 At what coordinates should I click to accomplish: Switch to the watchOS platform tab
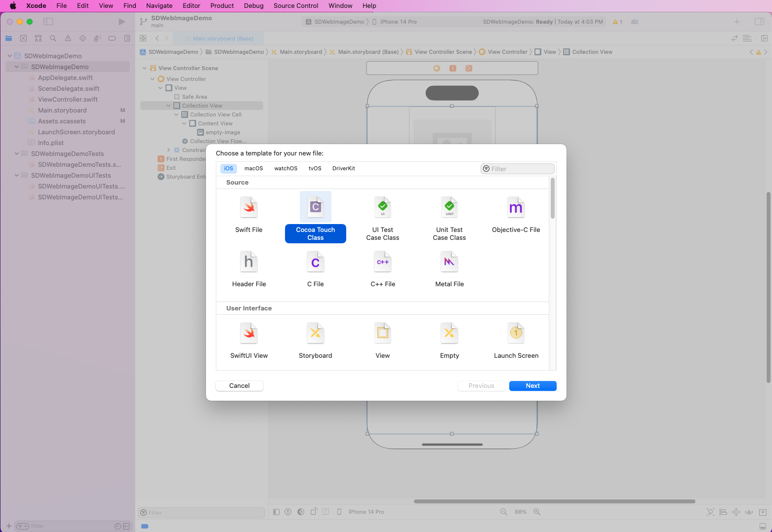pos(286,168)
